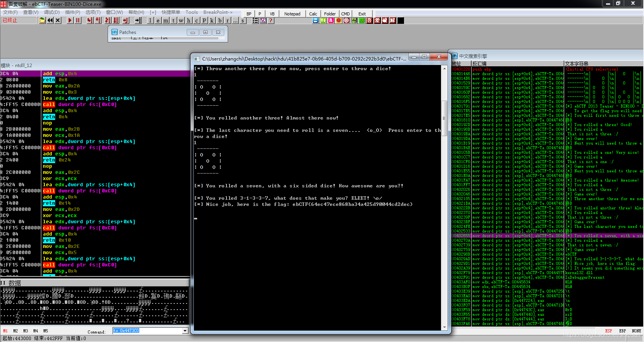644x342 pixels.
Task: Switch to M3 memory tab
Action: coord(25,331)
